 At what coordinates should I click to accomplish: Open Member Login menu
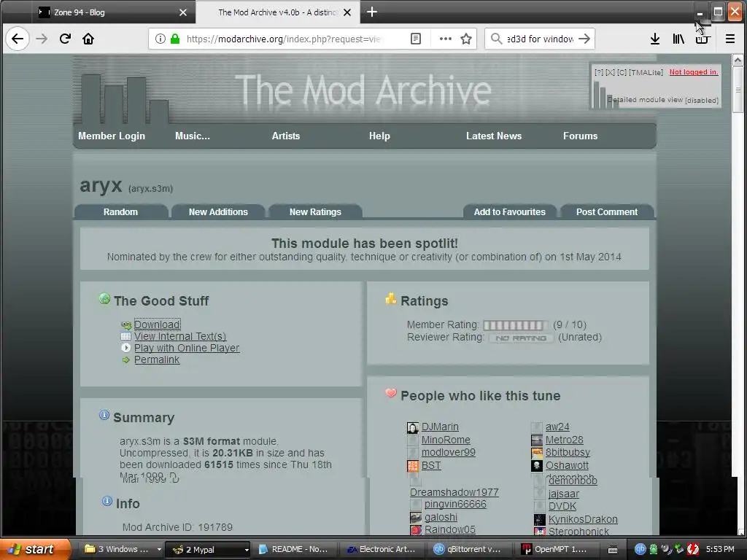[112, 136]
